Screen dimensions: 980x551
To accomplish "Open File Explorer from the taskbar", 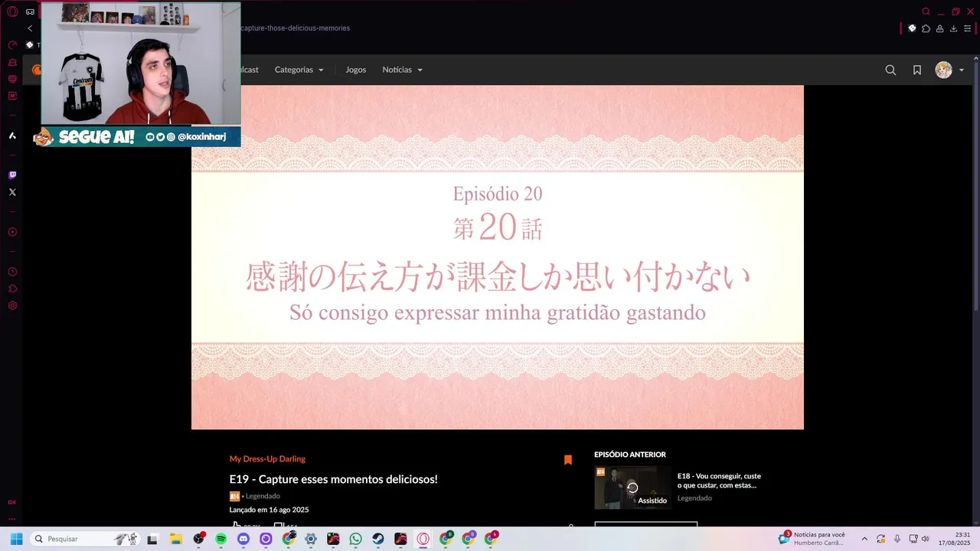I will point(175,539).
